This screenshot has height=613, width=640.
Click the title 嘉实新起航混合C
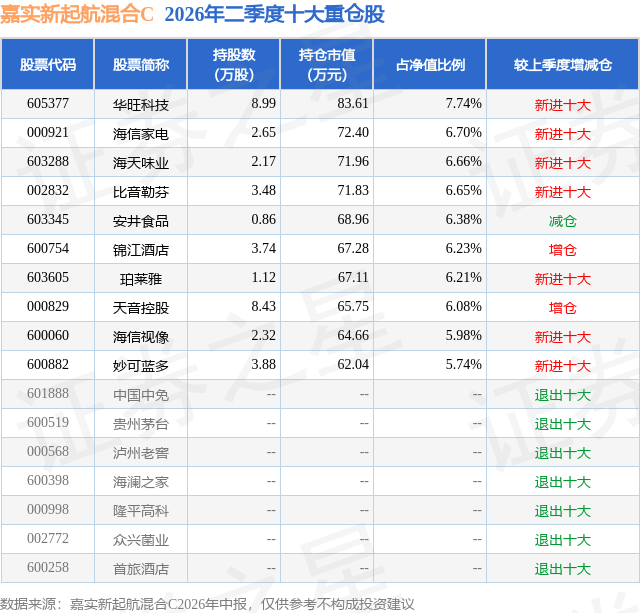pos(77,15)
